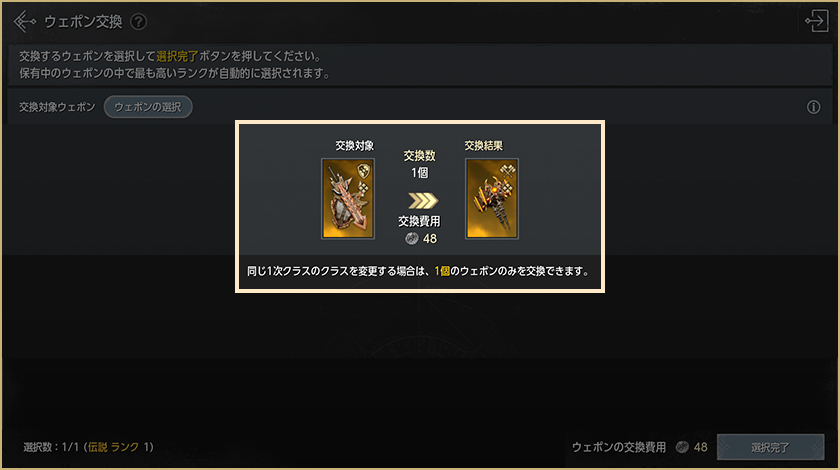Click the crossed axes emblem on the result card
This screenshot has width=840, height=470.
coord(507,171)
